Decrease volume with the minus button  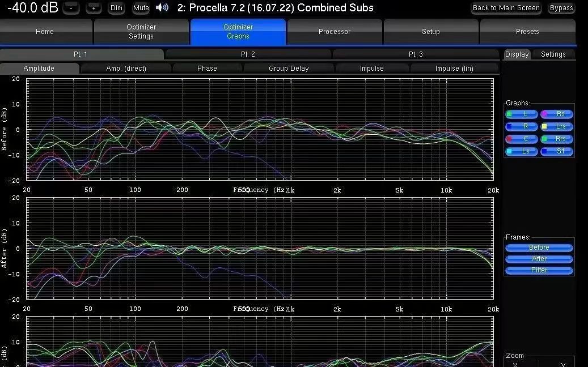71,8
